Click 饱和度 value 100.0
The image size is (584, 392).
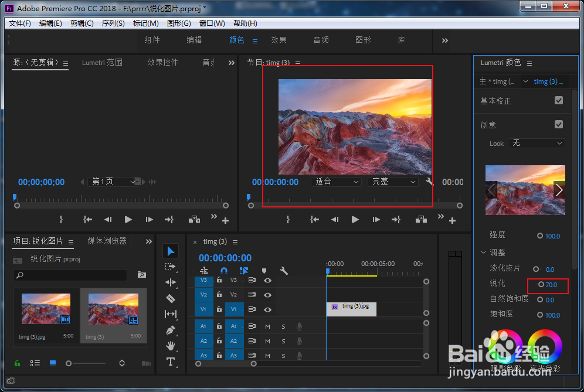point(553,315)
